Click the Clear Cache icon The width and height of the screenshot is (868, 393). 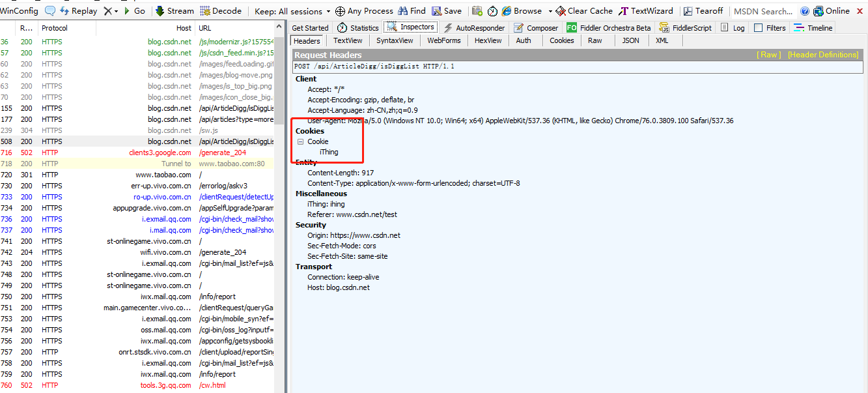tap(583, 10)
